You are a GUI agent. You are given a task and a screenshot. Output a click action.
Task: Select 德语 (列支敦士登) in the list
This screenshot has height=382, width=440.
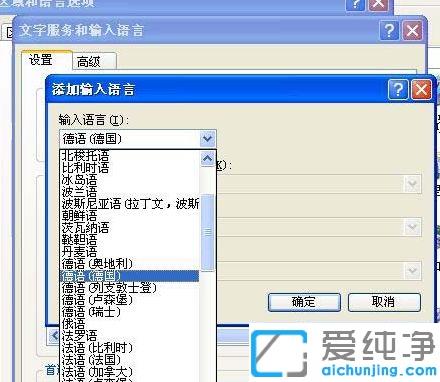(x=130, y=288)
